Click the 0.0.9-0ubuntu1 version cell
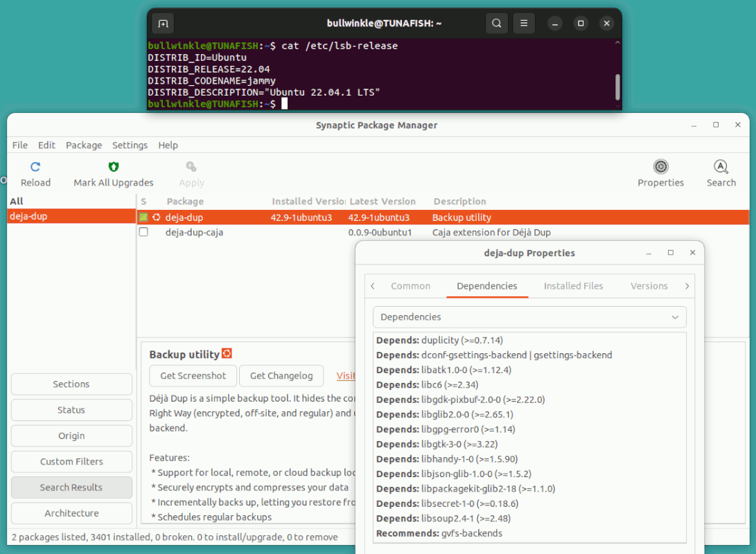Viewport: 756px width, 554px height. pos(380,232)
